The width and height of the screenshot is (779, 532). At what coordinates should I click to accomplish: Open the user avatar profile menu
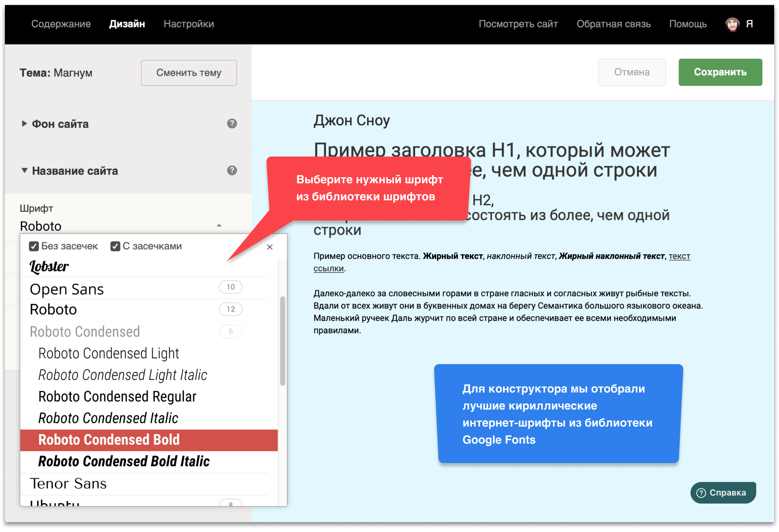click(732, 24)
